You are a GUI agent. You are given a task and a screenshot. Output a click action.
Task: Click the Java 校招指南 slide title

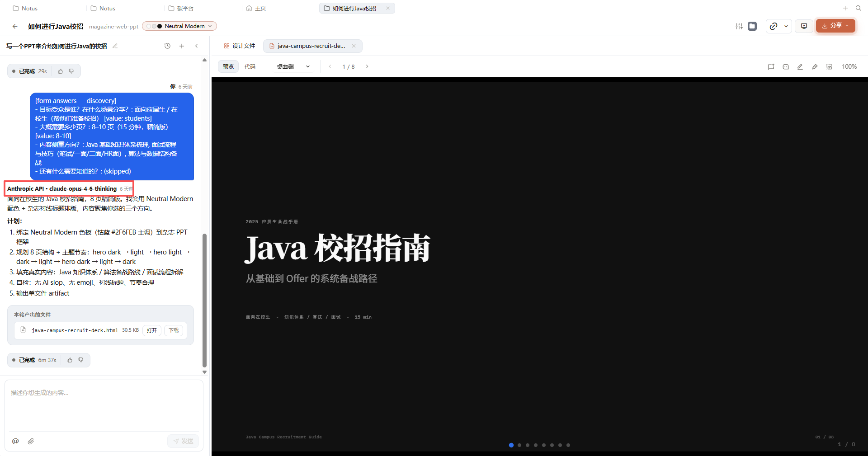(x=337, y=248)
